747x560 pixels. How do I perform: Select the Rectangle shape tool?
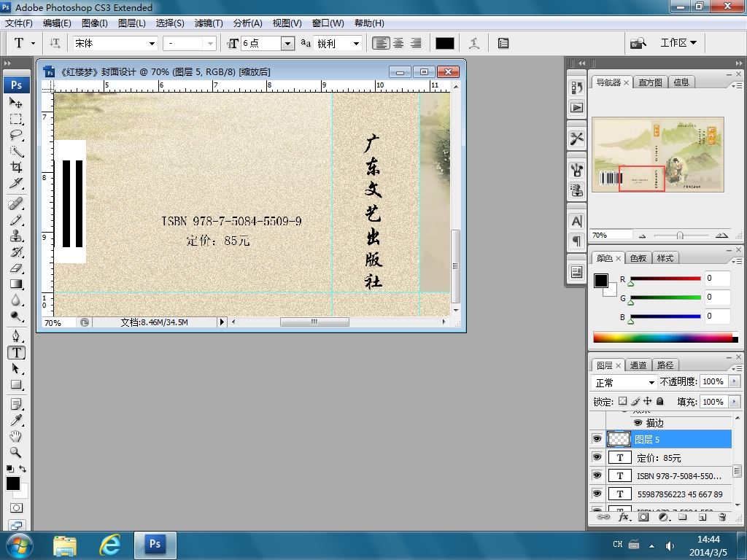click(x=16, y=384)
